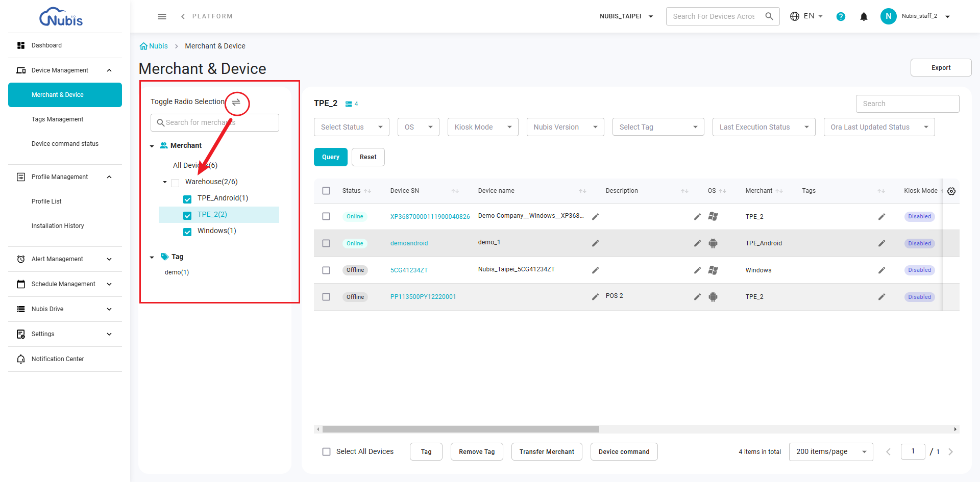980x482 pixels.
Task: Select the XP36870000111900040826 row checkbox
Action: pos(326,217)
